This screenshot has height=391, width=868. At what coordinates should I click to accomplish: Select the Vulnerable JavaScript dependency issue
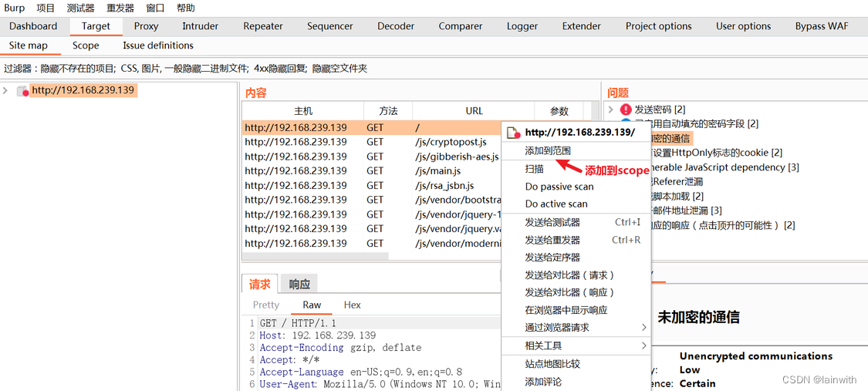pos(725,167)
